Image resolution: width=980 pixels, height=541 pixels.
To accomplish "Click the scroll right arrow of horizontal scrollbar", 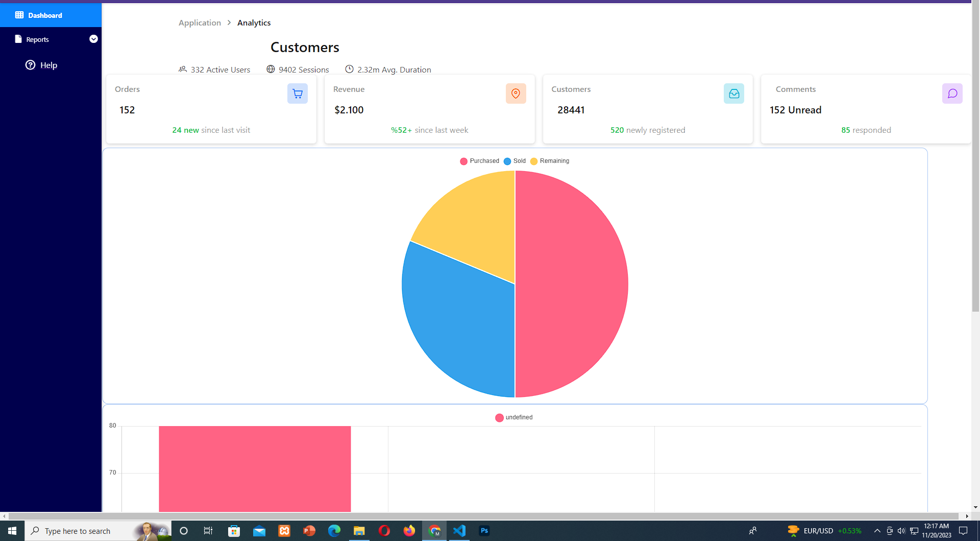I will coord(967,516).
